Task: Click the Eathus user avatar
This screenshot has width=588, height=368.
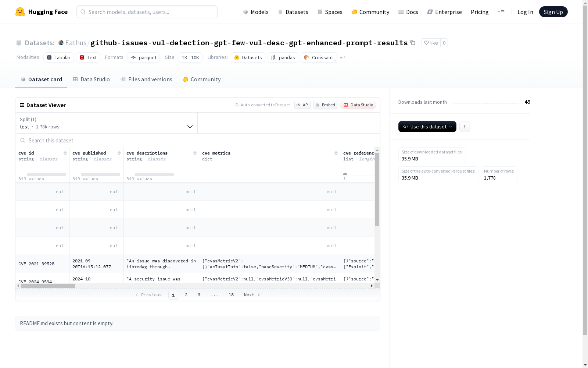Action: pos(61,43)
